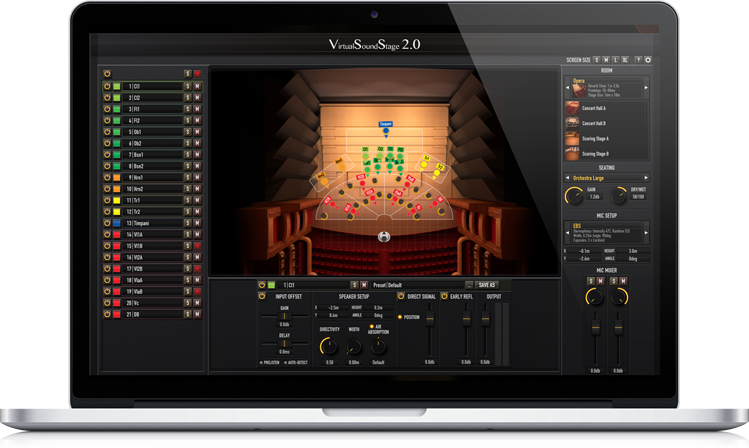The height and width of the screenshot is (448, 749).
Task: Toggle power for track 17 Vl2B
Action: [x=107, y=269]
